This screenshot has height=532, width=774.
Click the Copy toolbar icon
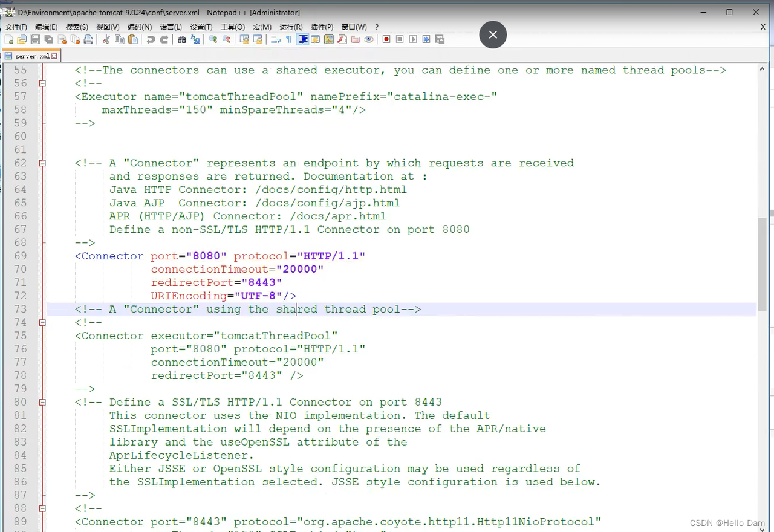click(119, 39)
